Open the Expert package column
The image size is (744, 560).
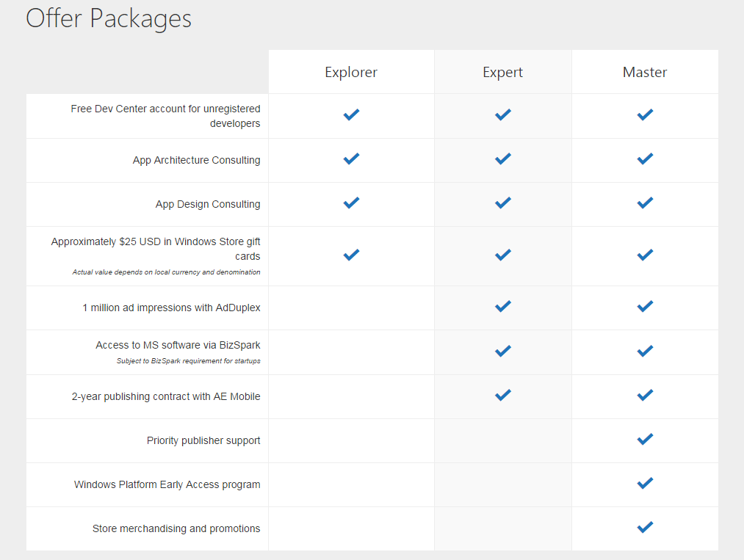[x=502, y=71]
